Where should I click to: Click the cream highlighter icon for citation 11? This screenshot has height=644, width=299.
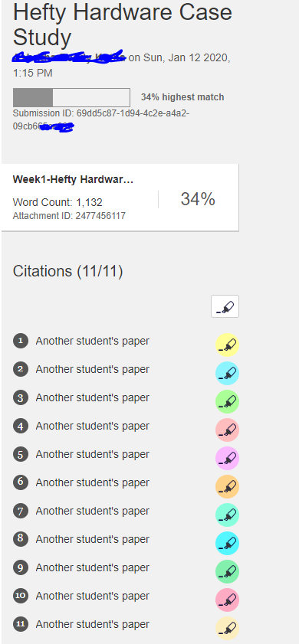click(227, 628)
